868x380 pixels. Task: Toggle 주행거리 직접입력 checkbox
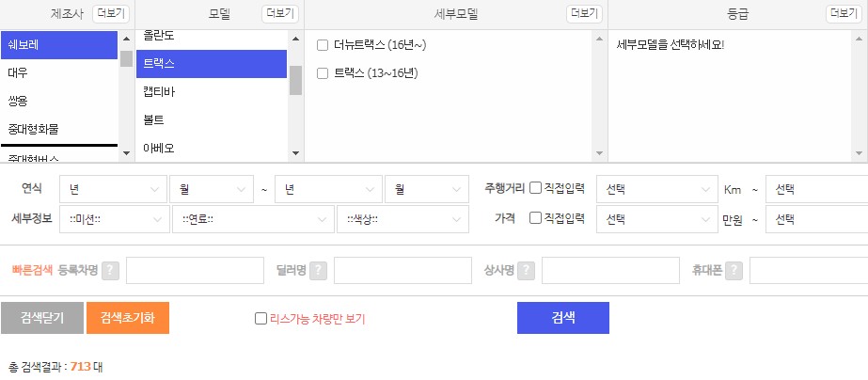535,188
